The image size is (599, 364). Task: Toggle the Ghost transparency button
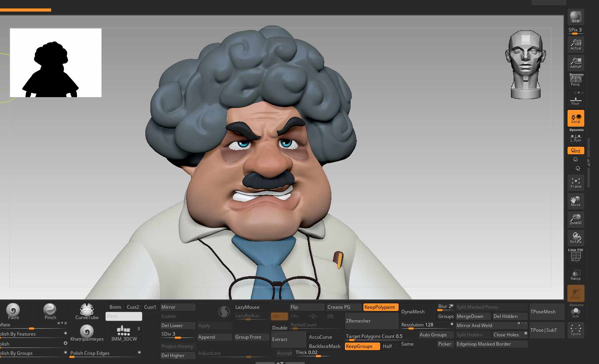point(576,293)
